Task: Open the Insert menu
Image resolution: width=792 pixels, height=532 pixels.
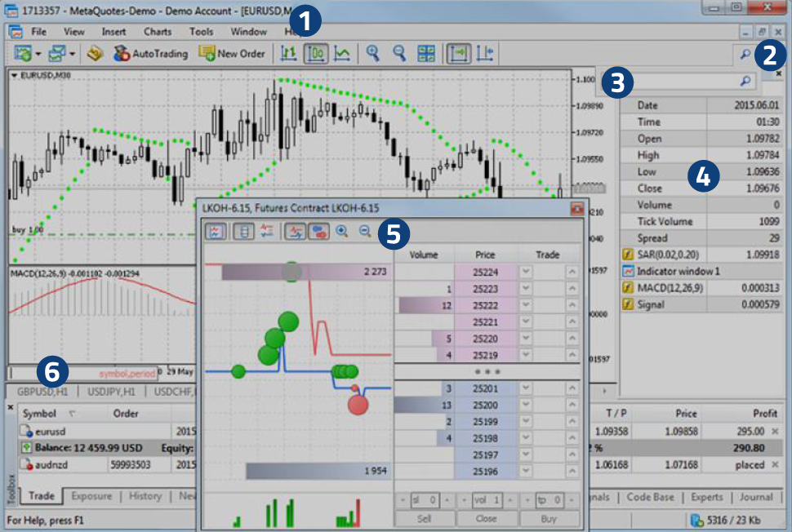Action: pos(113,31)
